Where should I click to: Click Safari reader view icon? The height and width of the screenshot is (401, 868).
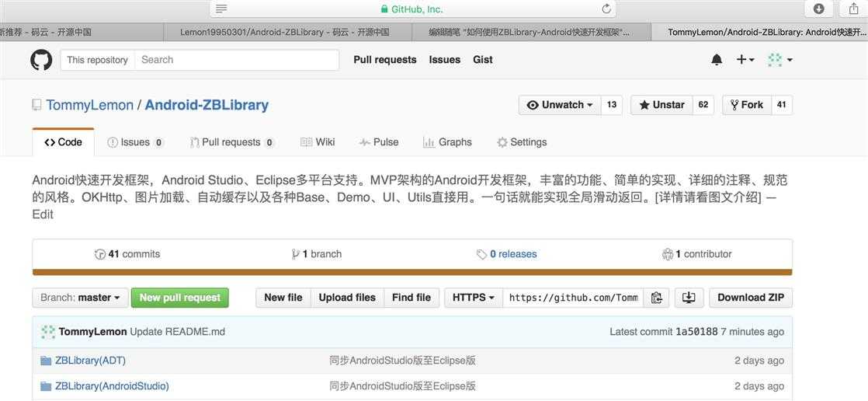221,9
